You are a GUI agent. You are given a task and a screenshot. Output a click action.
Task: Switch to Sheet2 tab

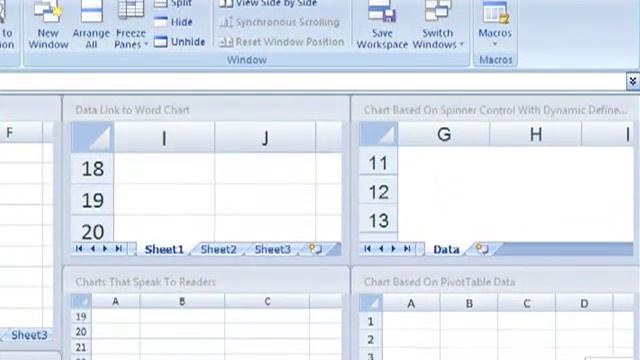(218, 249)
